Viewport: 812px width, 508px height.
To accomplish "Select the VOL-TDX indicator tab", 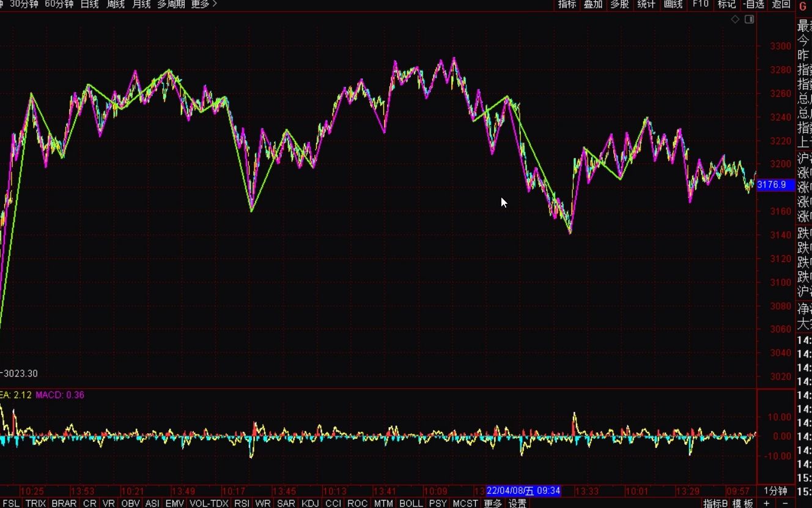I will coord(209,503).
